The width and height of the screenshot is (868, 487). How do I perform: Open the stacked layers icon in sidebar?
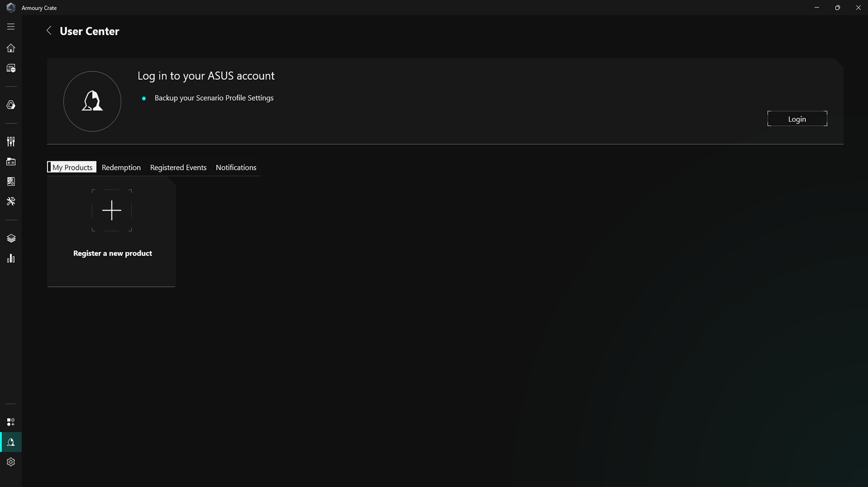tap(11, 238)
